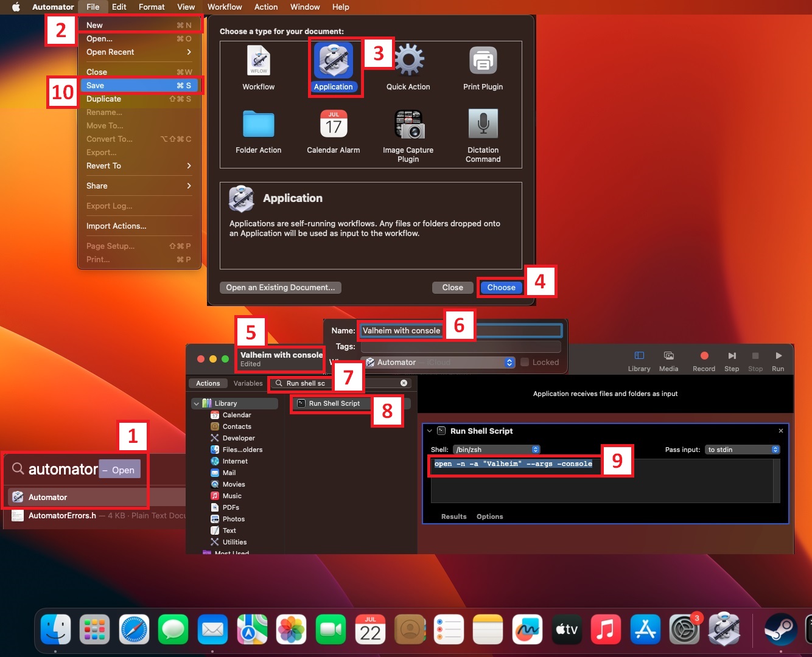Collapse the Library tree in the sidebar

[196, 403]
